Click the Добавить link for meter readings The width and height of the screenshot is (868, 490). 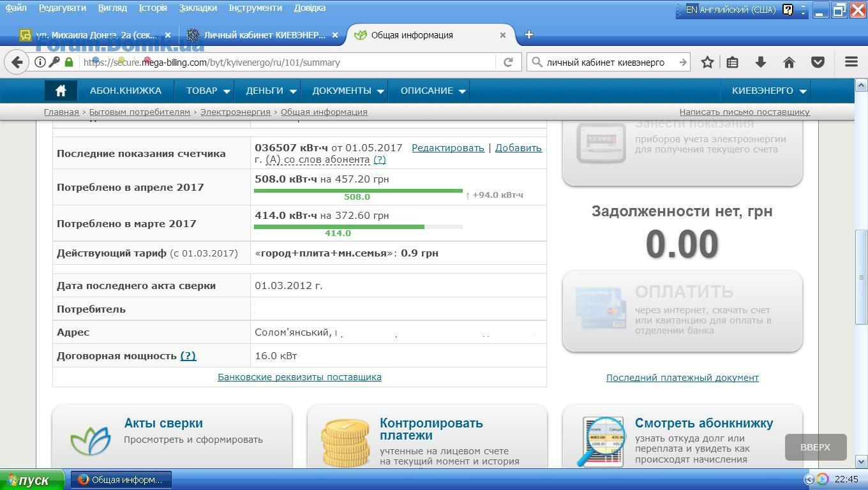pos(518,147)
